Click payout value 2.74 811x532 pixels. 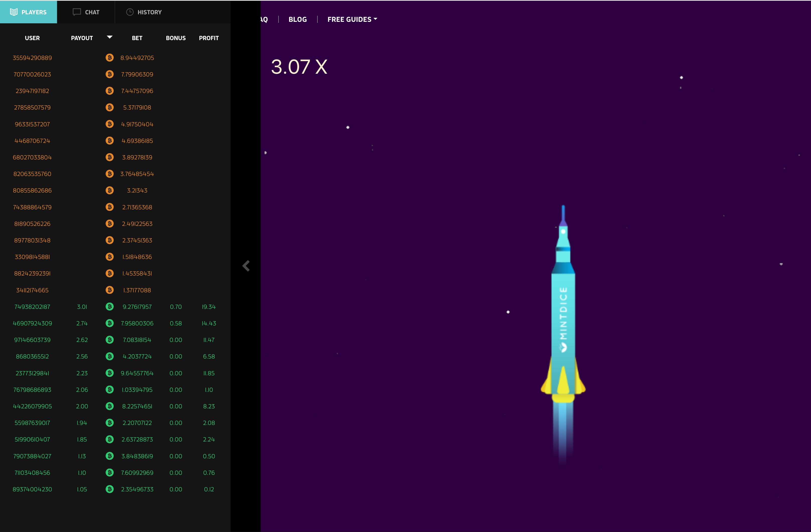(82, 323)
